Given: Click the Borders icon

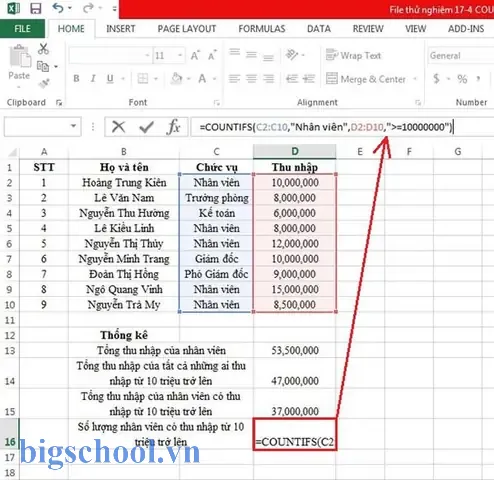Looking at the screenshot, I should click(x=143, y=79).
